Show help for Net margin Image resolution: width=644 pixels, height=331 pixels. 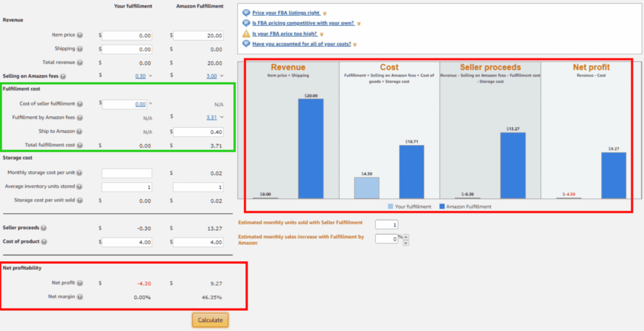(x=80, y=296)
